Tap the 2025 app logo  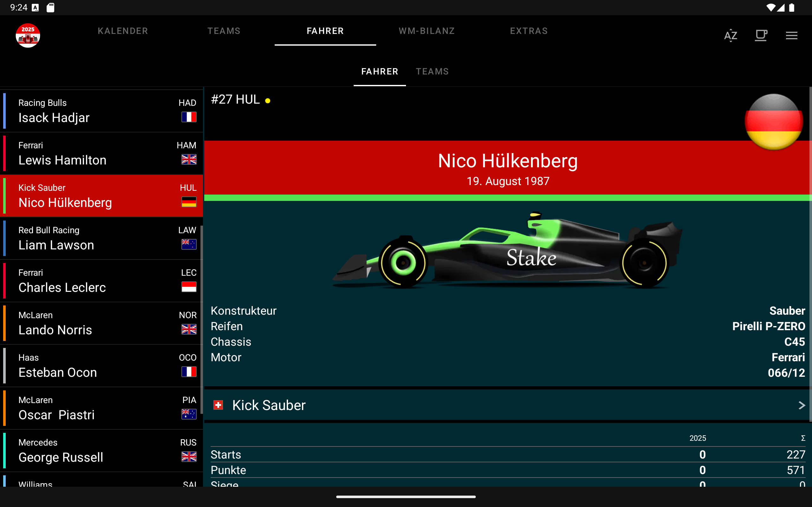(28, 35)
